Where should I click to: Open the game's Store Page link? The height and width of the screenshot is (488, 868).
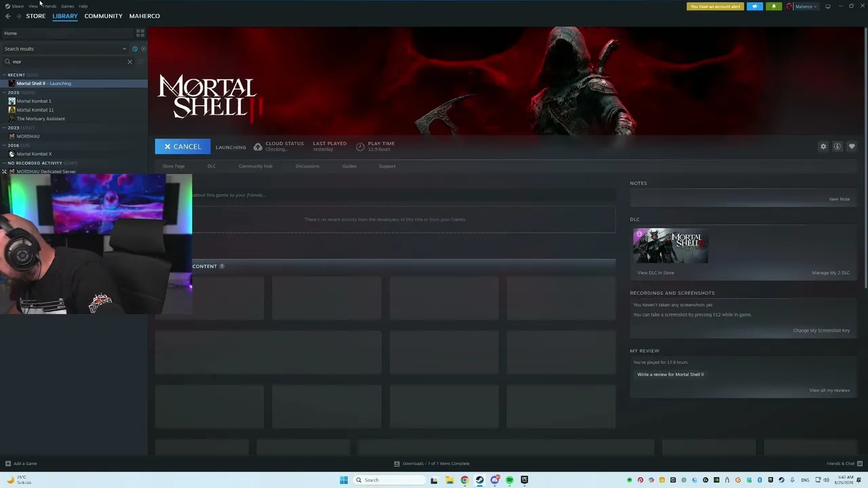(x=174, y=166)
